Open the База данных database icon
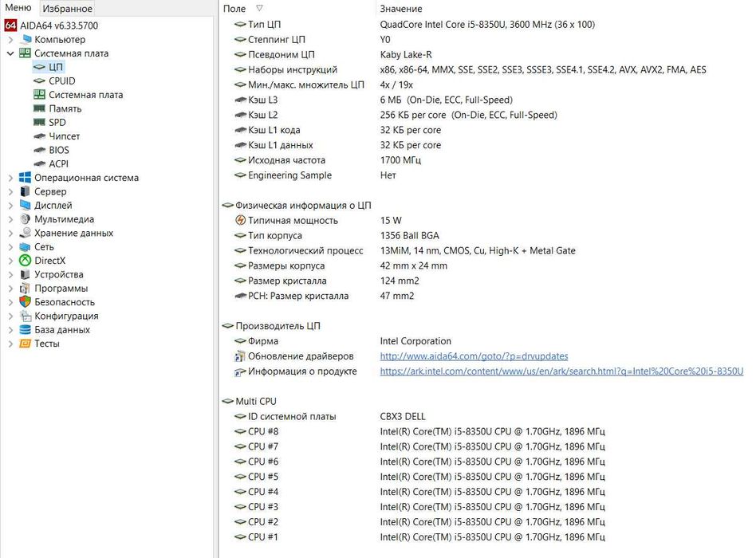756x558 pixels. point(25,329)
